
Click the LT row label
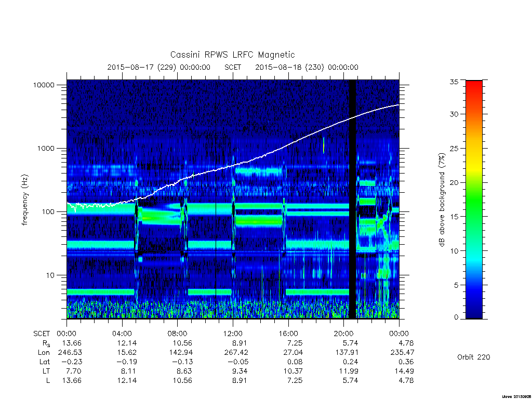pos(46,371)
